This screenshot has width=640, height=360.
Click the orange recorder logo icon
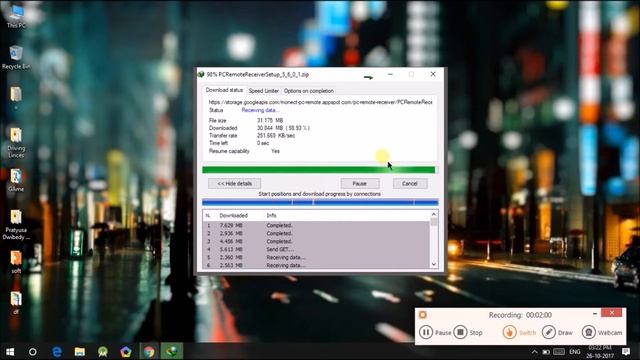pyautogui.click(x=423, y=315)
